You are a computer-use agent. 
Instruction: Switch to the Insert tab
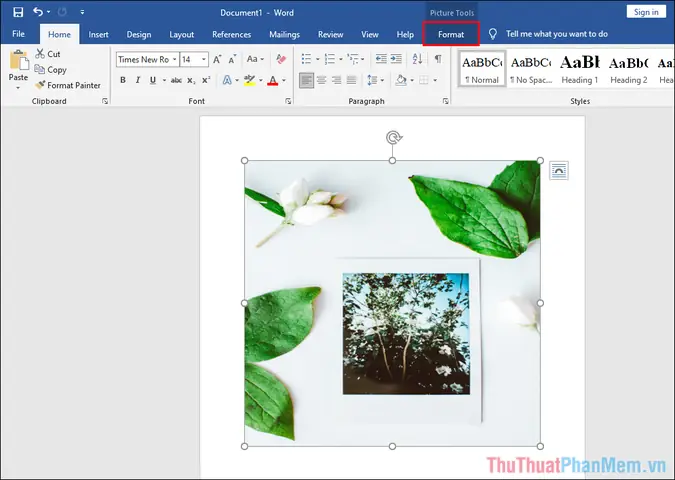coord(98,34)
